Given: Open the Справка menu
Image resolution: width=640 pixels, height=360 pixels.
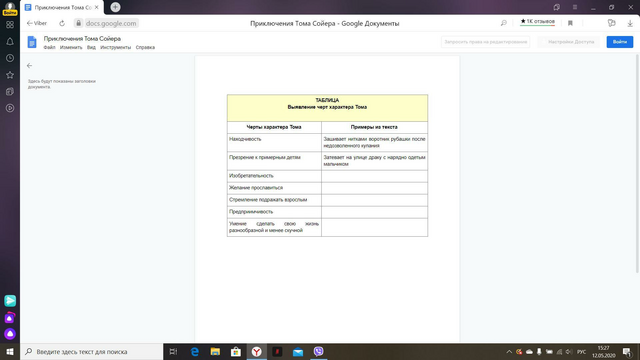Looking at the screenshot, I should pos(145,47).
